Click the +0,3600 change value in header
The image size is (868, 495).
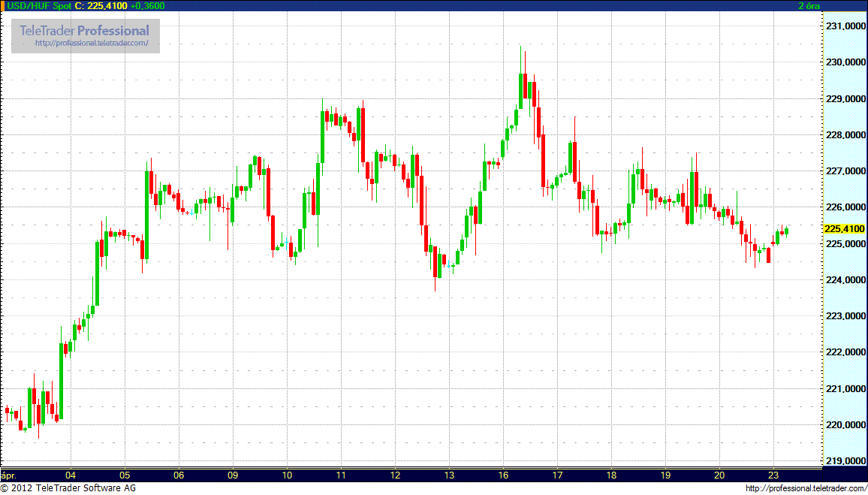[x=147, y=6]
